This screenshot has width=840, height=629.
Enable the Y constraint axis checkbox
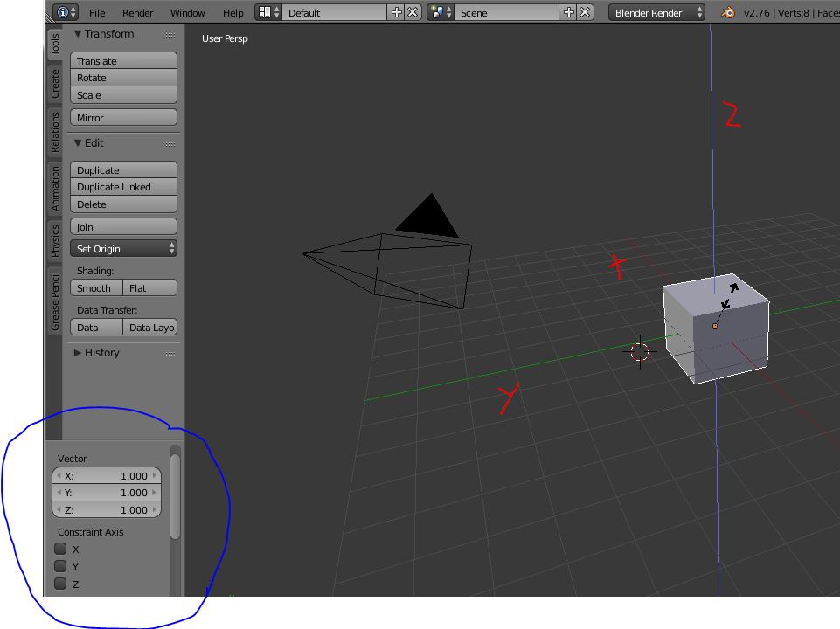tap(60, 566)
